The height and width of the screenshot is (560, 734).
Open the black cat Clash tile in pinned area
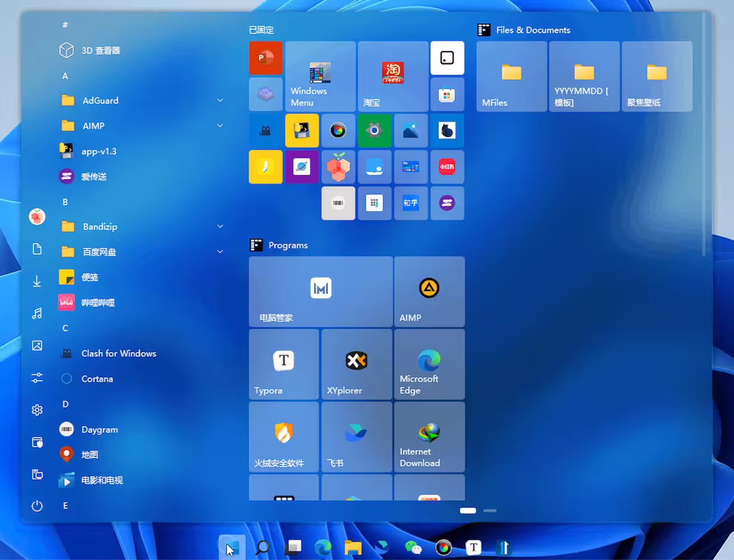(x=266, y=130)
